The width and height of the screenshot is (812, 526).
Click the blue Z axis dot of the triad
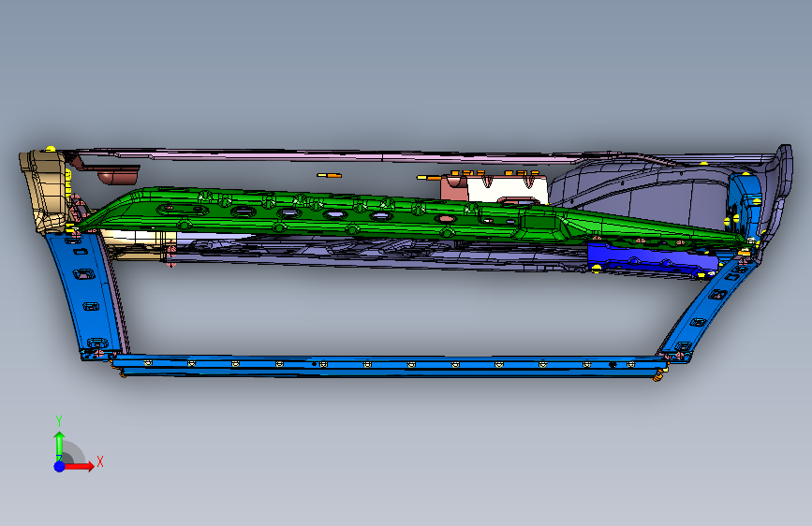(x=60, y=466)
